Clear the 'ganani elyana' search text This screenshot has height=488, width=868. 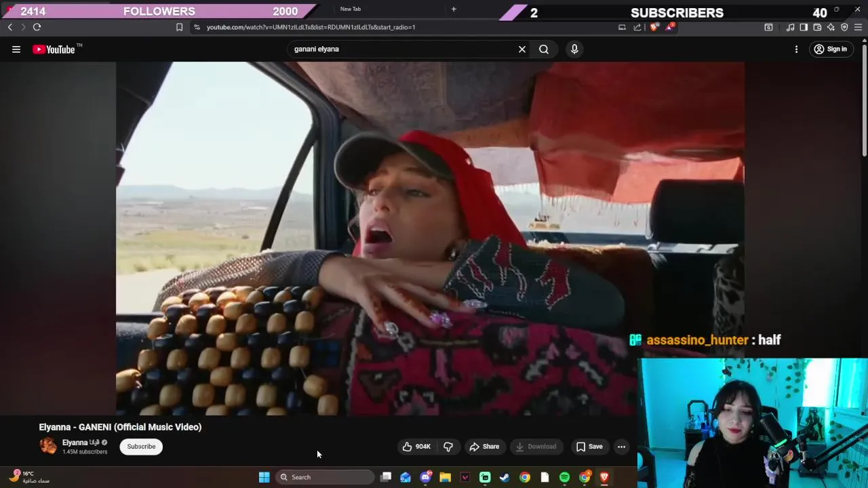pyautogui.click(x=522, y=49)
